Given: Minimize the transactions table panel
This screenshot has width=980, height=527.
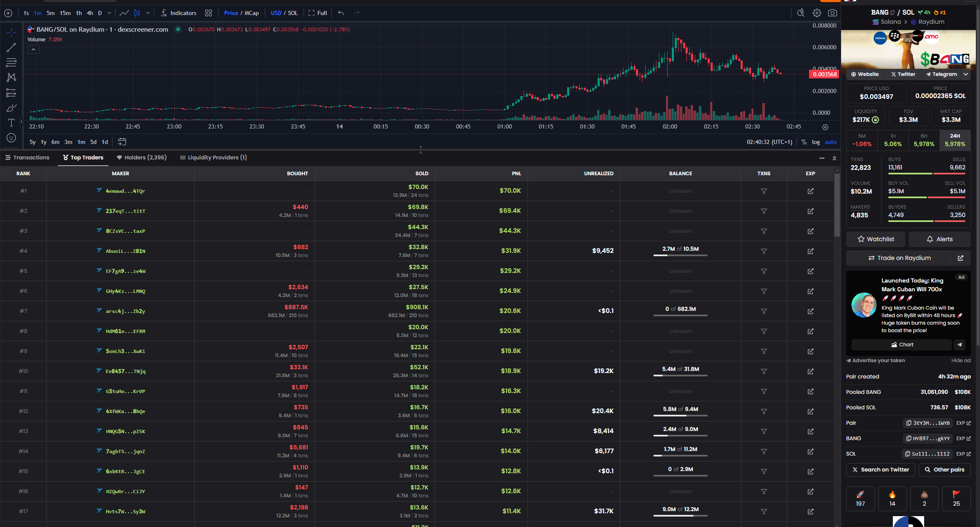Looking at the screenshot, I should pyautogui.click(x=822, y=158).
